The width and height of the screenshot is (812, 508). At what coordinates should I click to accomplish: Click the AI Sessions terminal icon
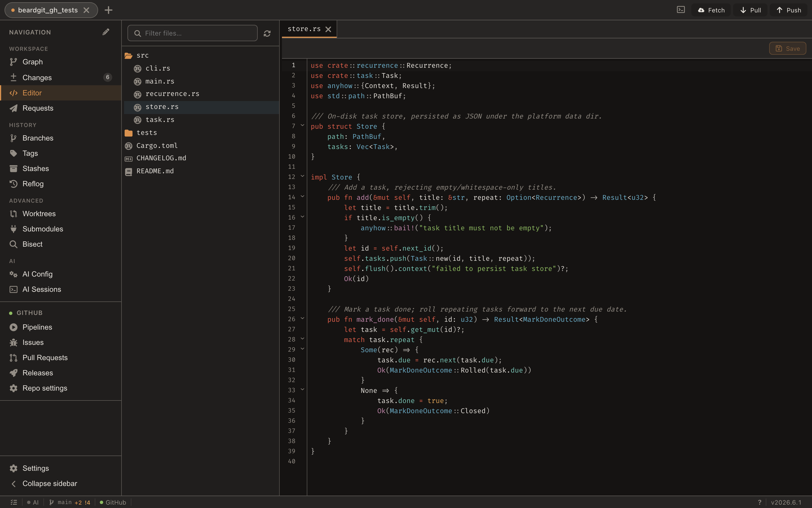pyautogui.click(x=14, y=289)
